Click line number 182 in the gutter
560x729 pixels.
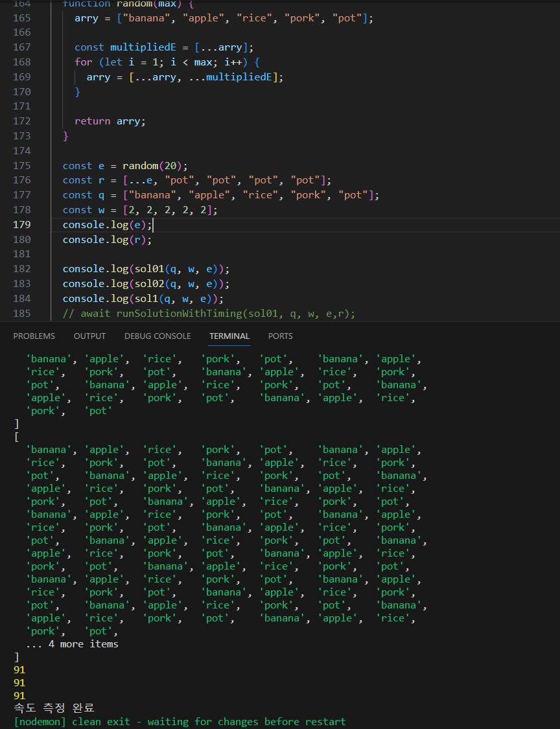tap(22, 269)
